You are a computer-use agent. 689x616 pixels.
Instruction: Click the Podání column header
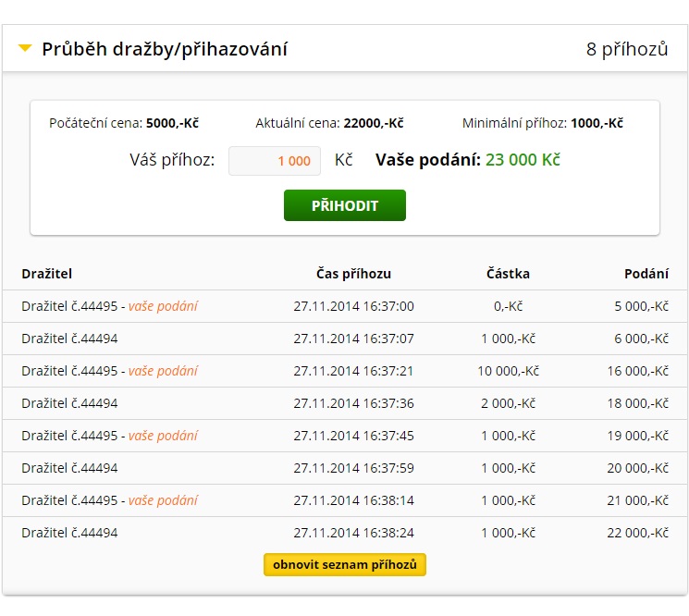(x=646, y=274)
